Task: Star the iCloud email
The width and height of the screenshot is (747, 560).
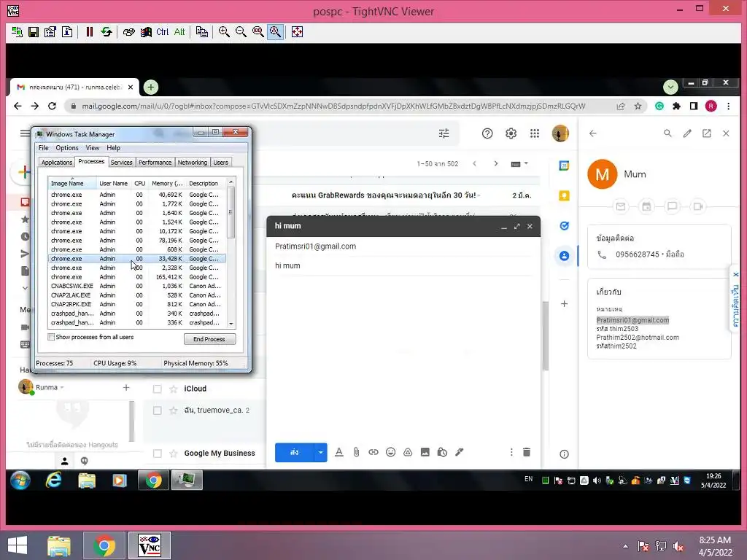Action: coord(174,389)
